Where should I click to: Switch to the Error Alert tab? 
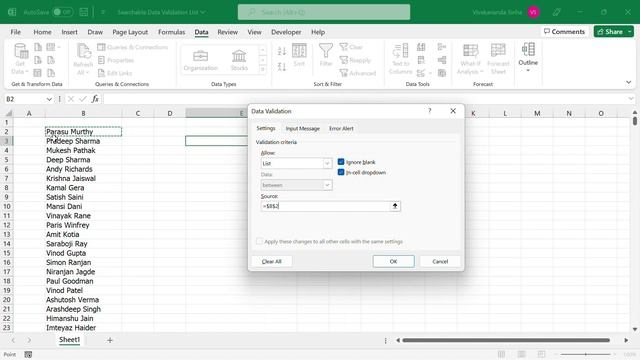pyautogui.click(x=341, y=128)
